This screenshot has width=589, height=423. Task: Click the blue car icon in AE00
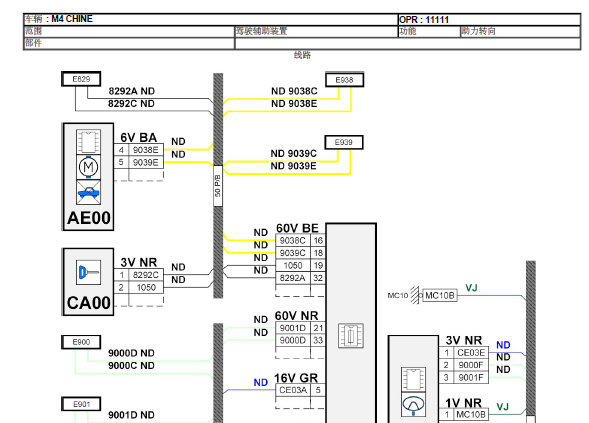click(x=88, y=192)
